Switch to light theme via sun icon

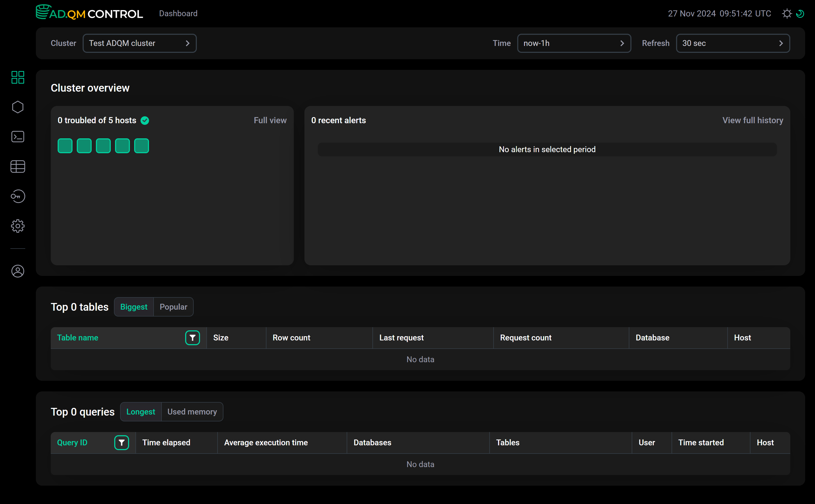point(787,13)
